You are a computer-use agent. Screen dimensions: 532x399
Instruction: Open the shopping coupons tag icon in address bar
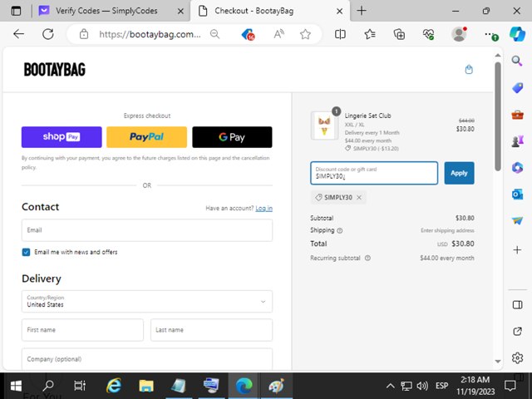248,34
